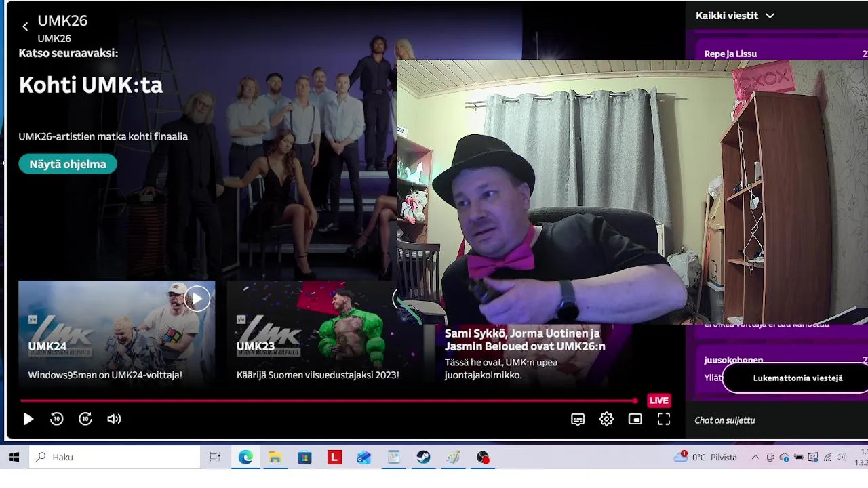This screenshot has width=868, height=488.
Task: Open the Wi-Fi network tray icon
Action: 827,457
